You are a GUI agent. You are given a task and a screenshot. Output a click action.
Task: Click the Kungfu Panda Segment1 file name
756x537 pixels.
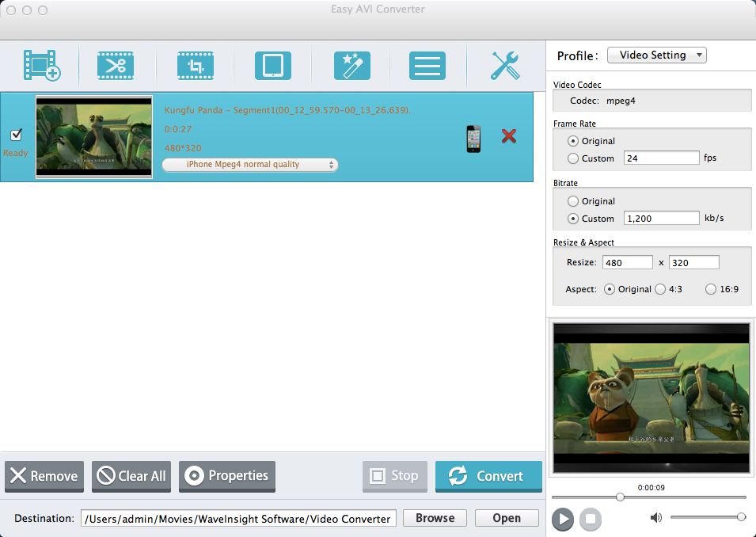pos(287,110)
